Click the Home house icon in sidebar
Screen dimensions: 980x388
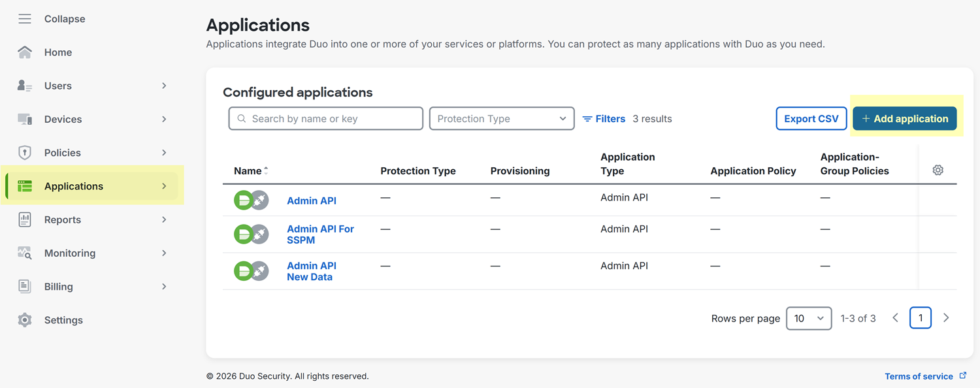[x=25, y=52]
